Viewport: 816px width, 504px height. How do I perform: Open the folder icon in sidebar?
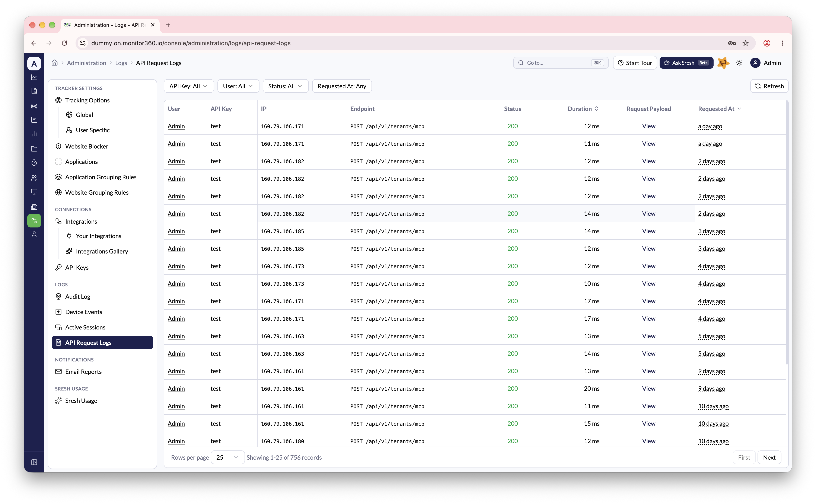34,149
